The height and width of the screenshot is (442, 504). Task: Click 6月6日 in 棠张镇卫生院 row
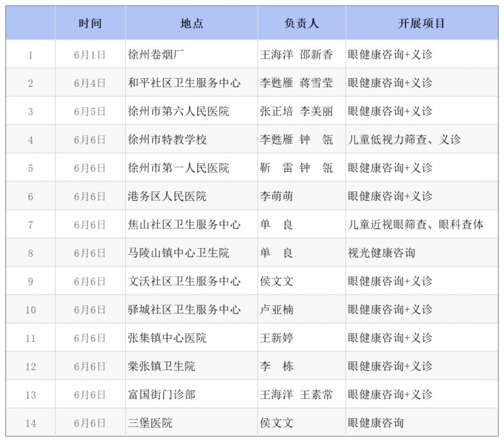coord(90,366)
